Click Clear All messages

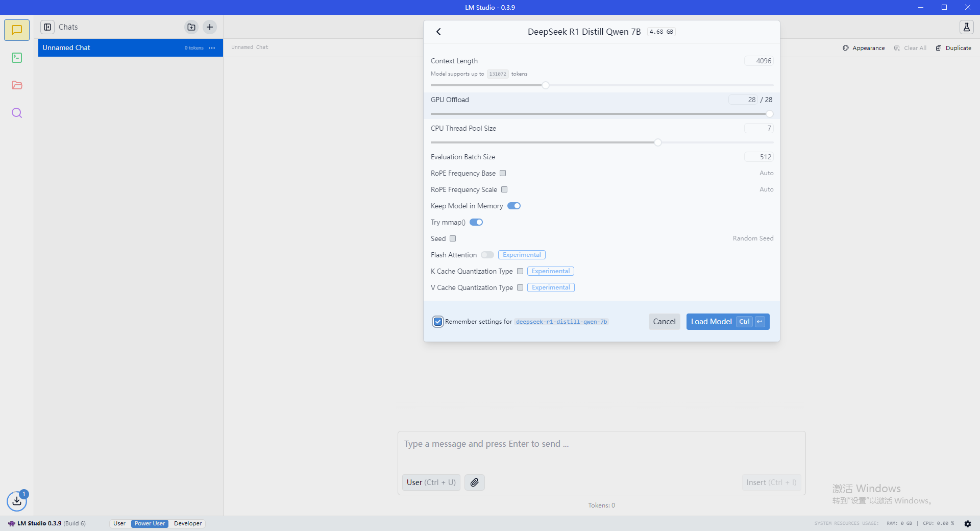click(x=910, y=48)
